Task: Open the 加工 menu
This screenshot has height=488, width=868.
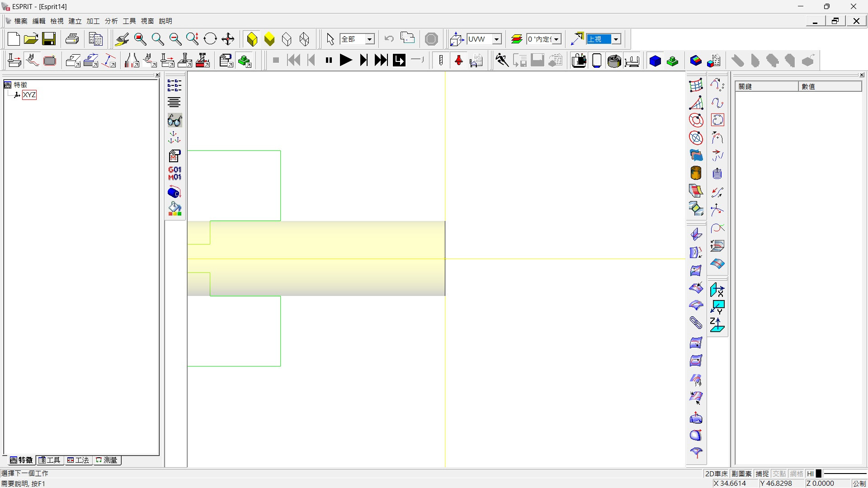Action: tap(93, 21)
